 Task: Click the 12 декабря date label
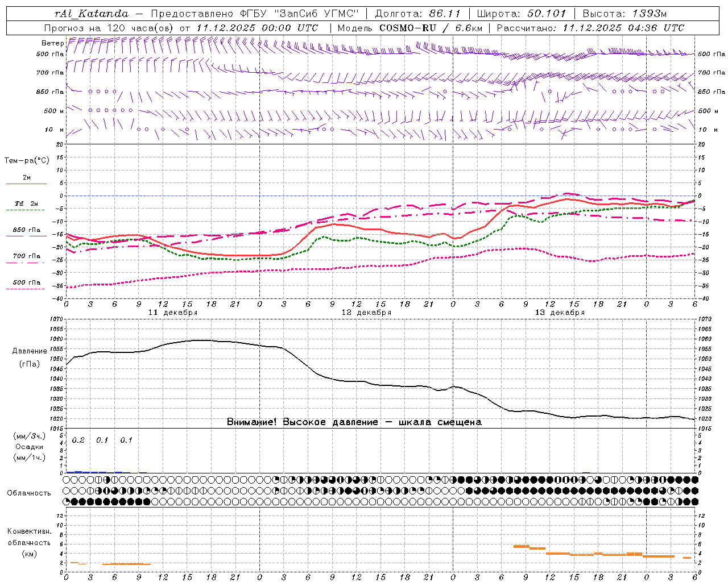(x=366, y=313)
